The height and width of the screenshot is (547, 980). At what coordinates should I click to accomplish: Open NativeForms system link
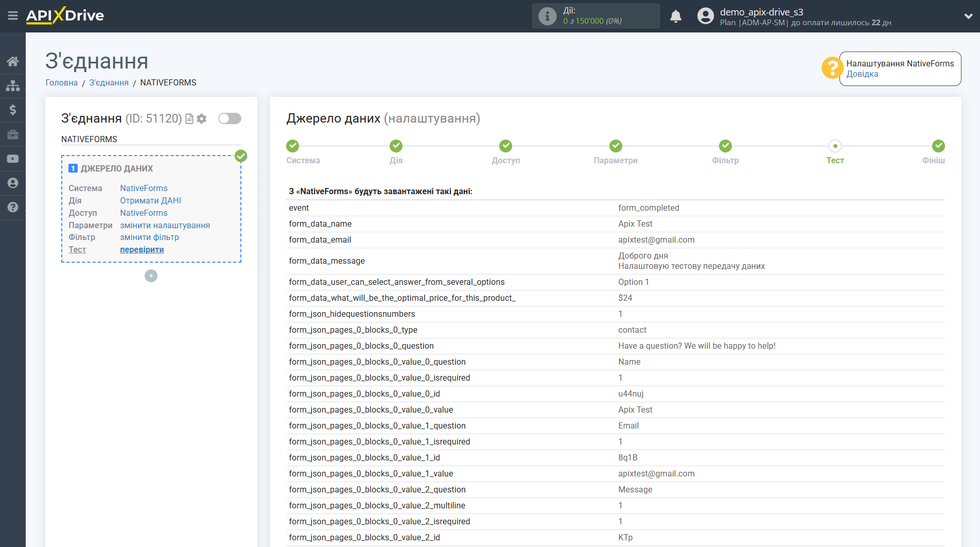click(x=144, y=188)
